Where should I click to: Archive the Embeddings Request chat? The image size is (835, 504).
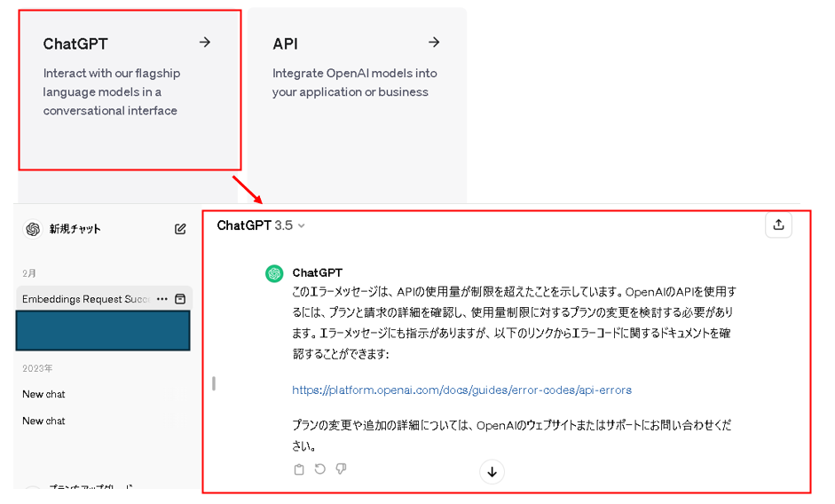[180, 299]
